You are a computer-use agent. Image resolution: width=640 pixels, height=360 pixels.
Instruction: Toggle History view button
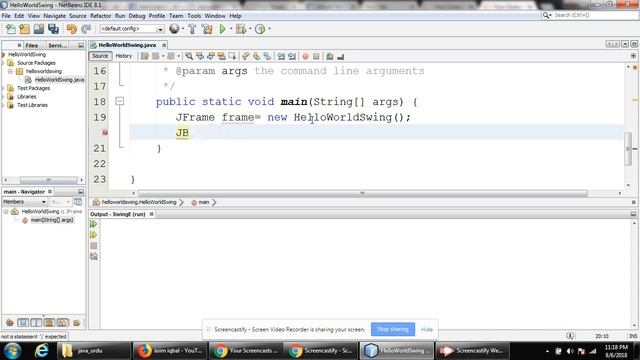pyautogui.click(x=124, y=56)
